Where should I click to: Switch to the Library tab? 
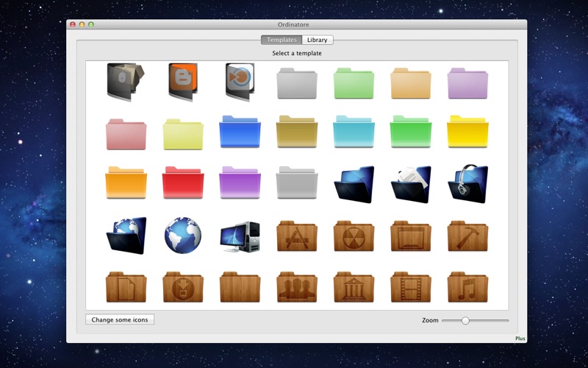pos(318,40)
